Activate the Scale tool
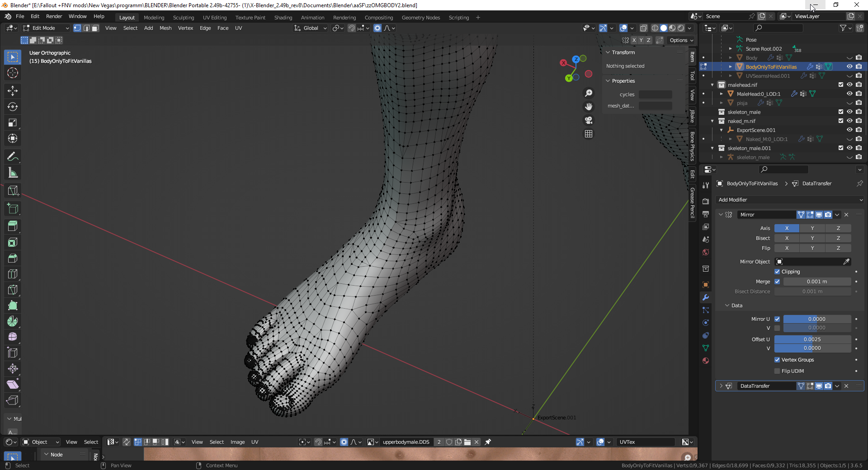 click(x=13, y=122)
